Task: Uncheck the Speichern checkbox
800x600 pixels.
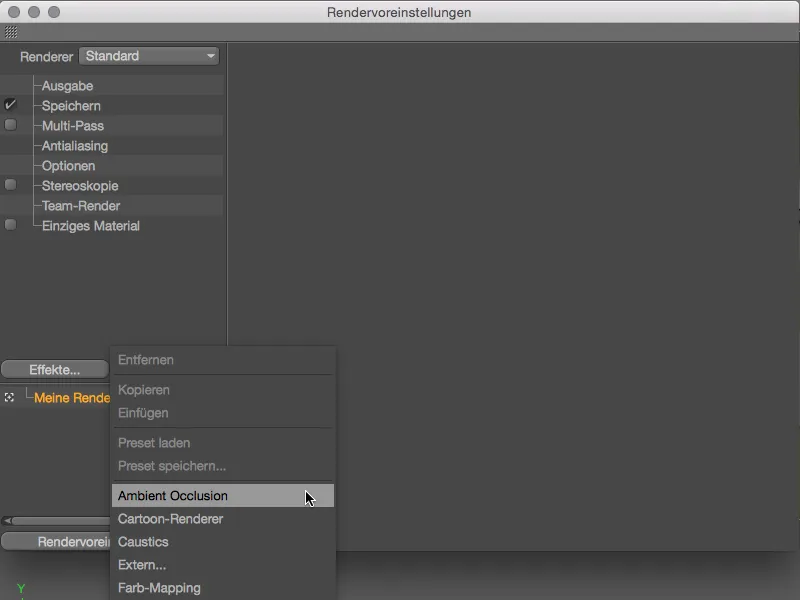Action: click(10, 105)
